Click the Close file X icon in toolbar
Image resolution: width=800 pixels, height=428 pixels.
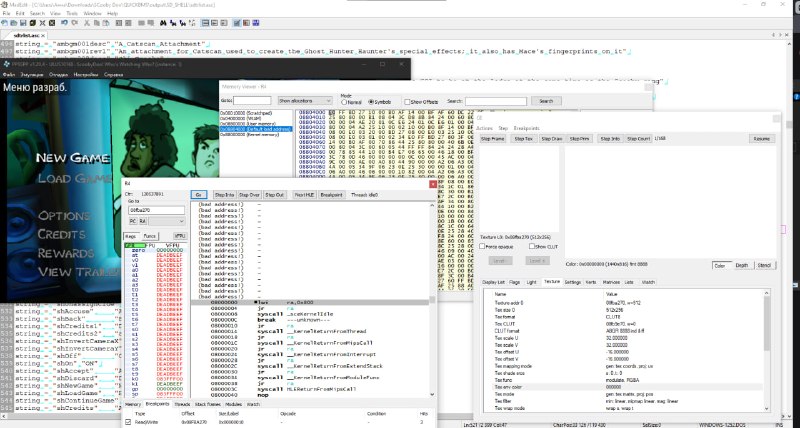pos(42,23)
